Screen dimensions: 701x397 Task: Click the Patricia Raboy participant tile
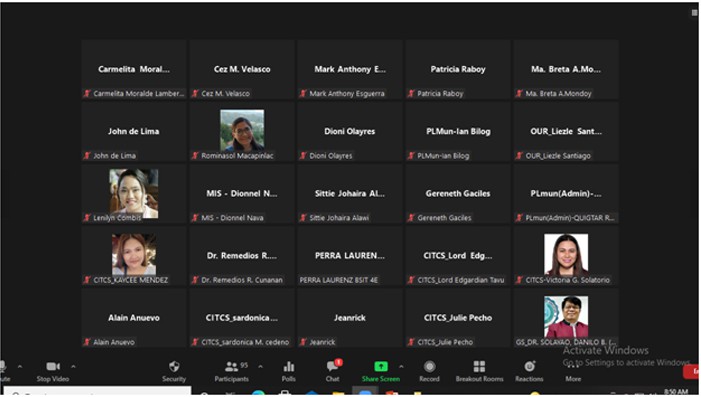tap(458, 69)
